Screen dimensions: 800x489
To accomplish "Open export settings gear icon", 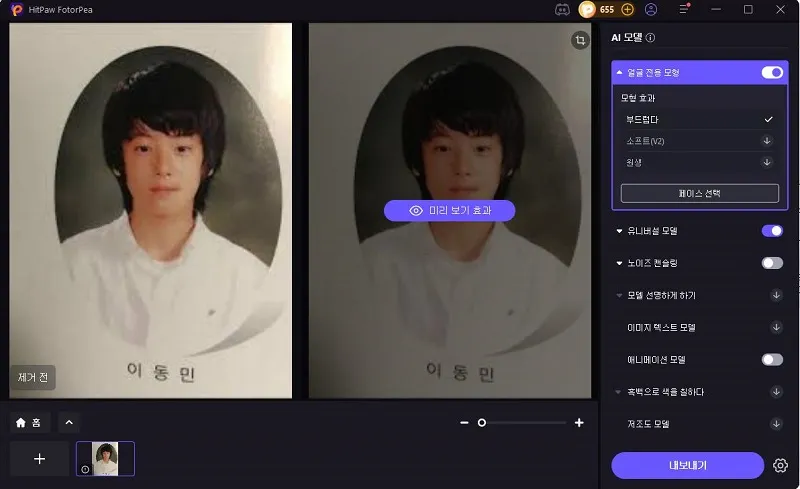I will click(780, 465).
